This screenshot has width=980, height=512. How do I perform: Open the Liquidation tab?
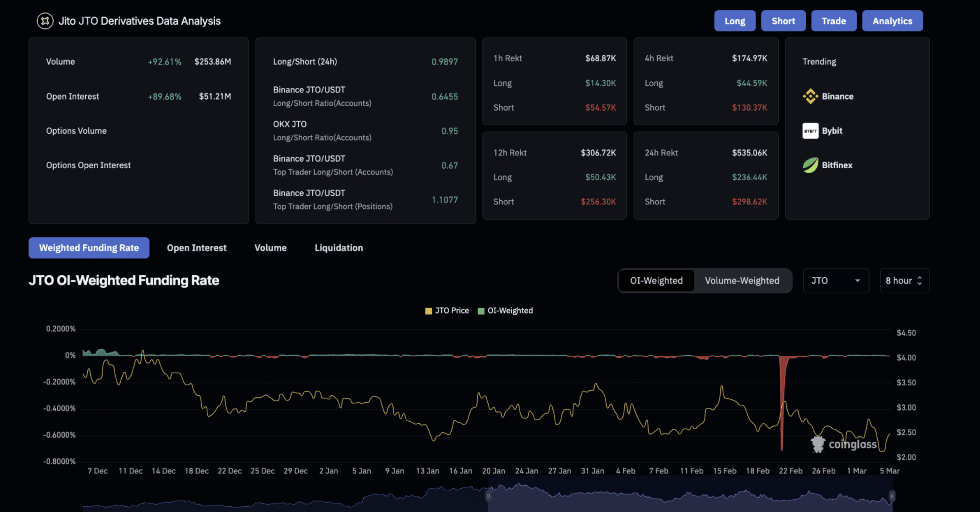click(x=338, y=247)
